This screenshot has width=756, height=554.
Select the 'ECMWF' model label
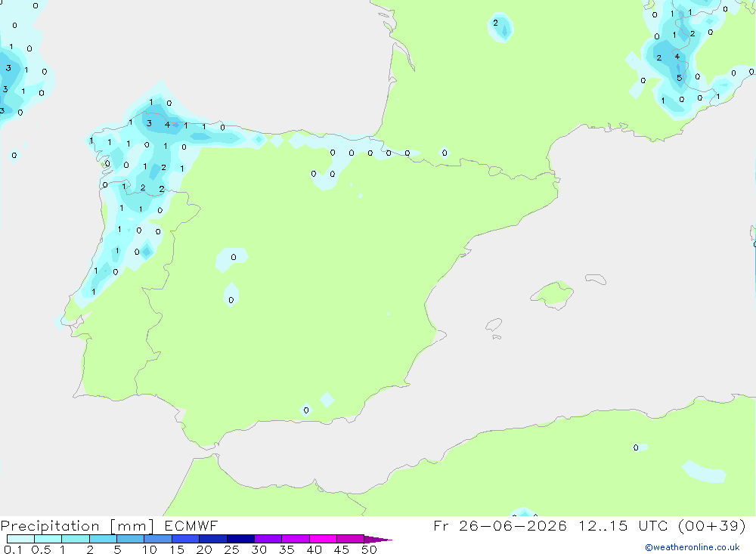click(x=191, y=525)
